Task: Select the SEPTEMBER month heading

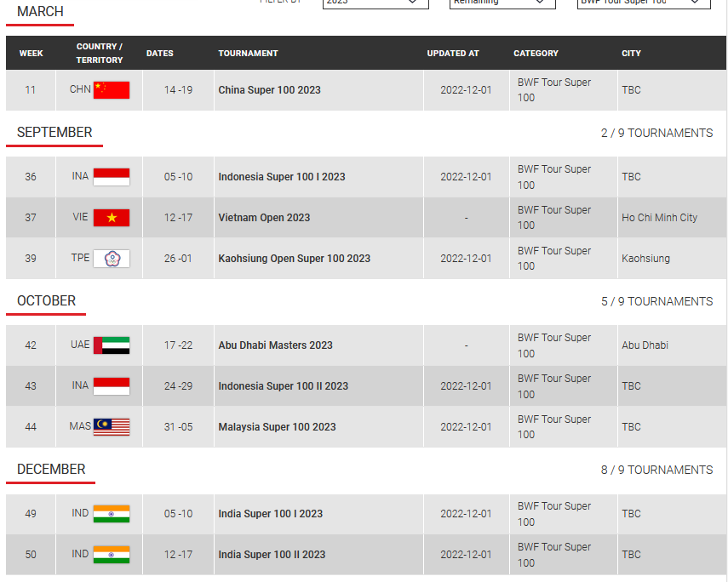Action: tap(54, 133)
